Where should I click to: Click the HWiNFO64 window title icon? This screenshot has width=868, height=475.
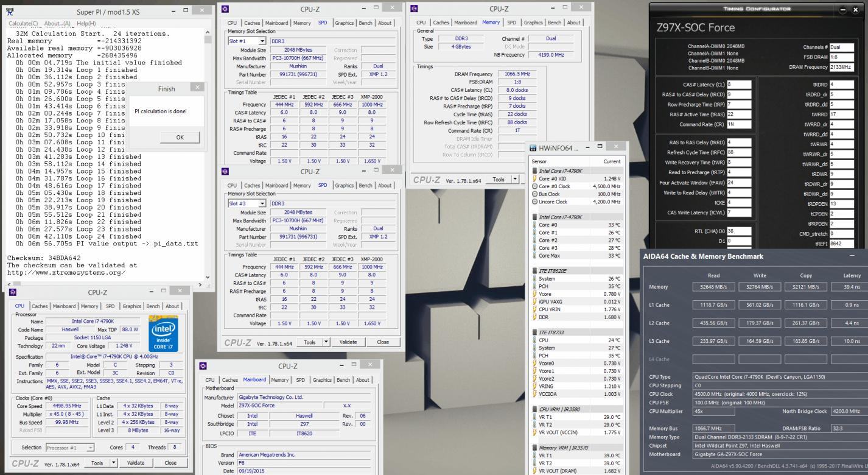tap(533, 148)
